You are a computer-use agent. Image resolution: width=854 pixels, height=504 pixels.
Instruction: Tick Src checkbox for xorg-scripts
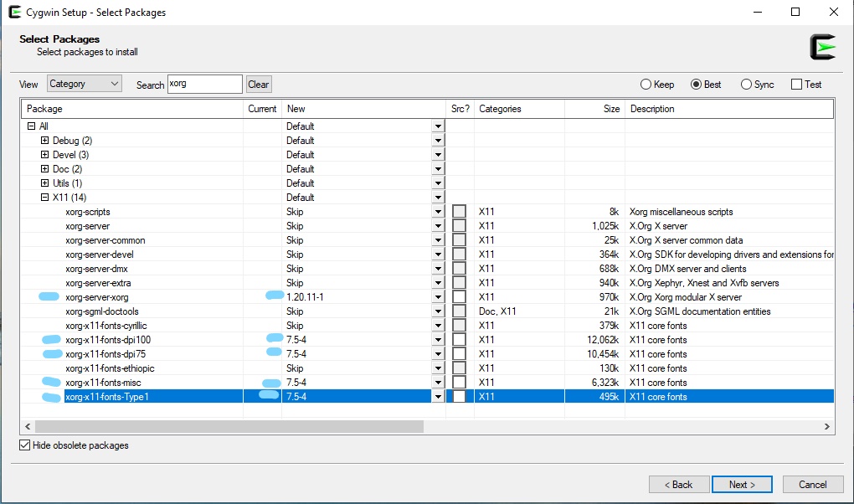460,212
